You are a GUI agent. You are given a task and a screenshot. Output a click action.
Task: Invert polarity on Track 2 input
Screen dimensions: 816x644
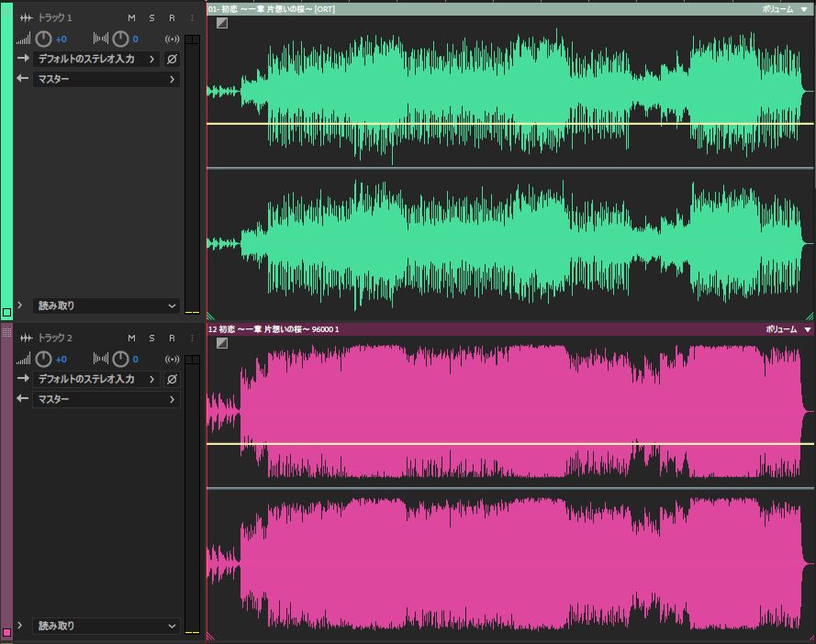click(172, 380)
